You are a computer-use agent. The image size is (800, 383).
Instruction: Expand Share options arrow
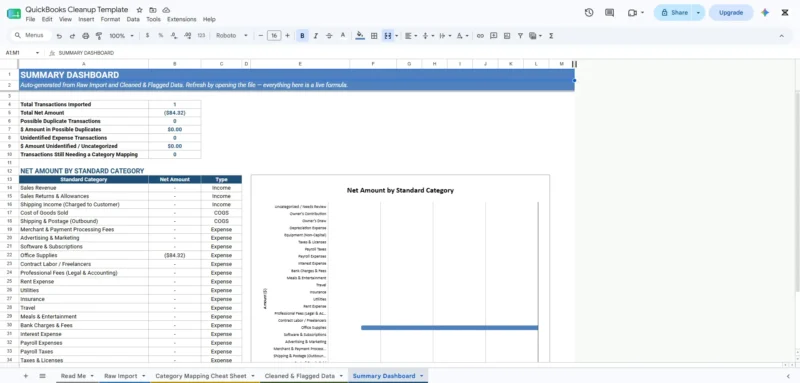click(x=698, y=13)
